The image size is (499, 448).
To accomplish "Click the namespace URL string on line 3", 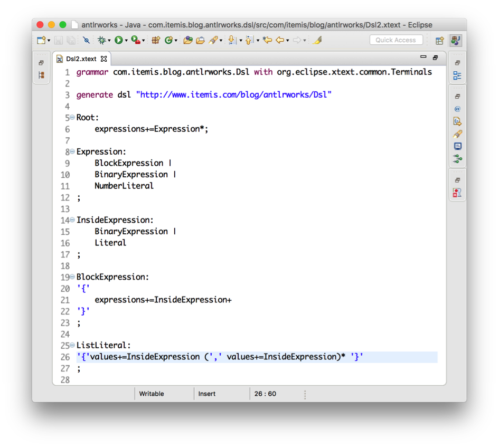I will click(x=234, y=95).
